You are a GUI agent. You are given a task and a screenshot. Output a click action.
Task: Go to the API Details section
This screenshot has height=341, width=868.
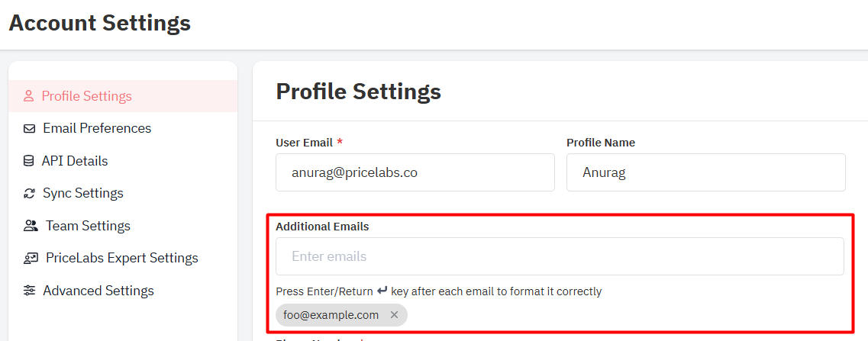coord(75,161)
